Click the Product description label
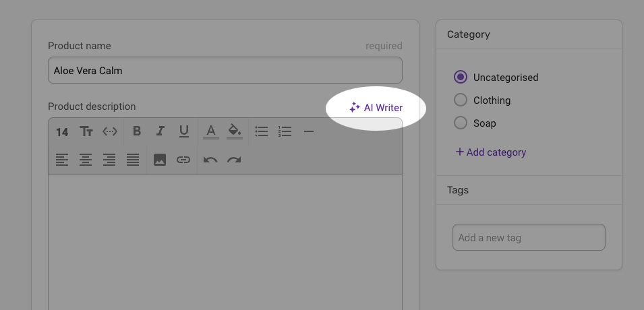This screenshot has width=644, height=310. tap(92, 106)
